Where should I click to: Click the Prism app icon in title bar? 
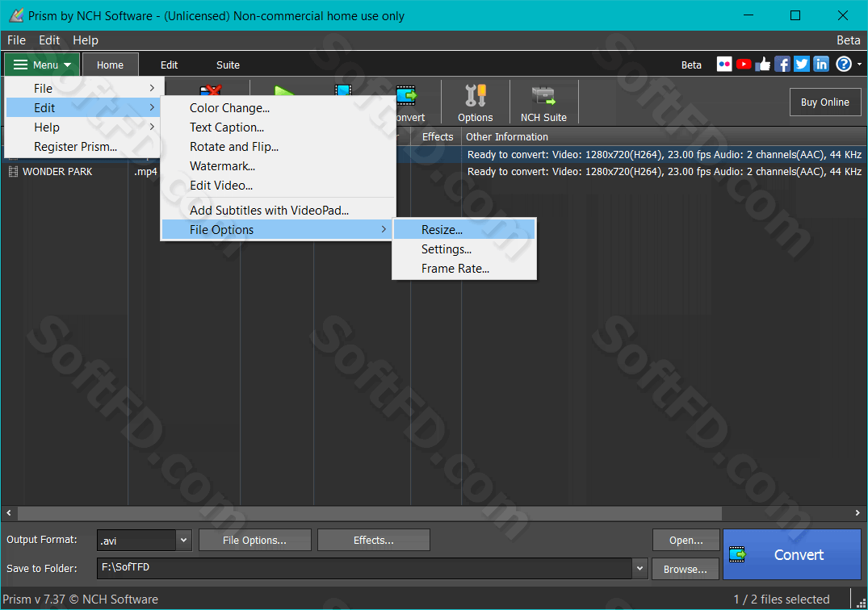(15, 15)
